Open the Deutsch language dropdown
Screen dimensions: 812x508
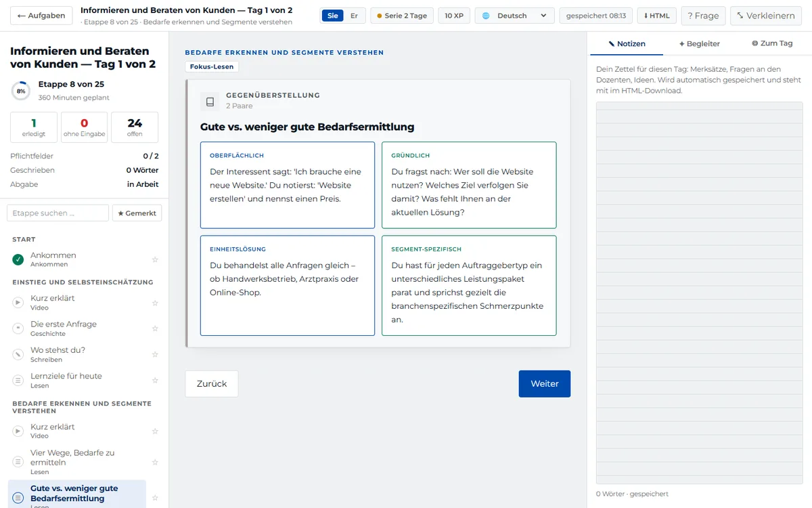(514, 16)
